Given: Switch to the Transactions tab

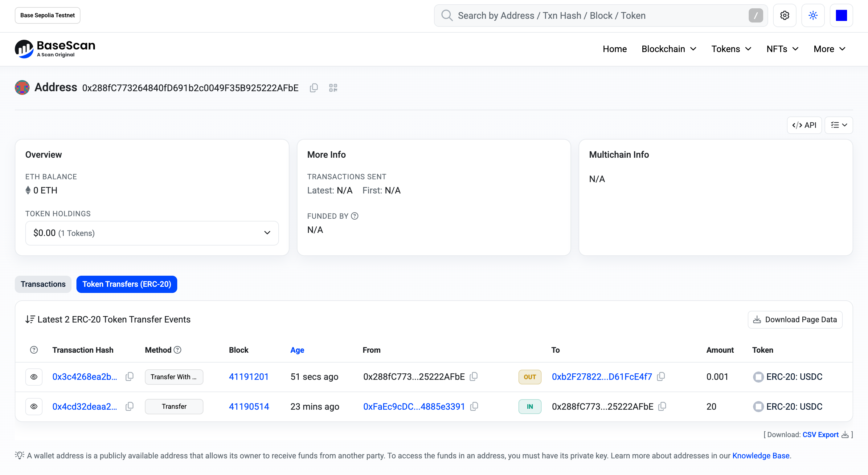Looking at the screenshot, I should coord(43,284).
